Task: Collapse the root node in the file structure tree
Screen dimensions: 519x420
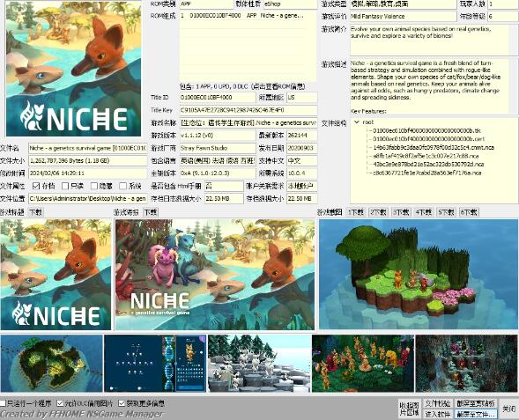Action: (357, 122)
